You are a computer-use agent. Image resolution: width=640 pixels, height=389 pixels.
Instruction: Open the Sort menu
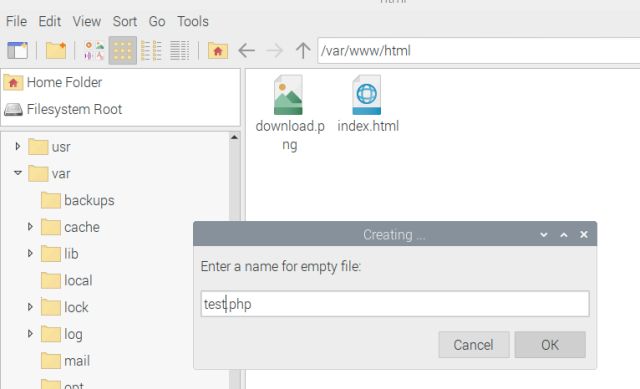(124, 21)
